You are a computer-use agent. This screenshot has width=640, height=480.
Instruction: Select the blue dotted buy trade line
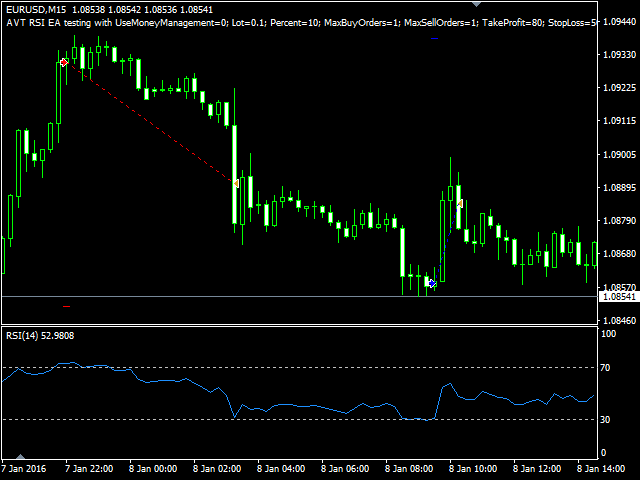446,243
